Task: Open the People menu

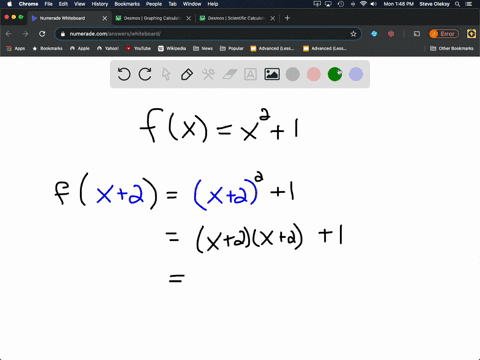Action: [154, 4]
